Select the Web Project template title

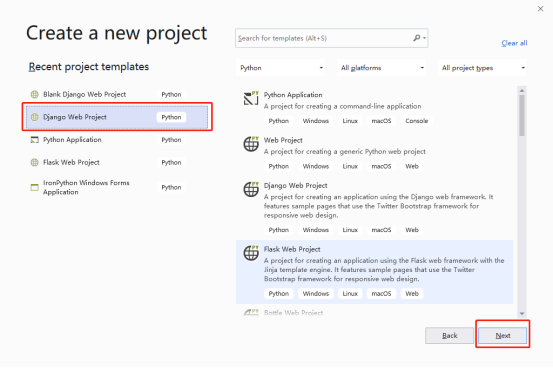pyautogui.click(x=283, y=140)
